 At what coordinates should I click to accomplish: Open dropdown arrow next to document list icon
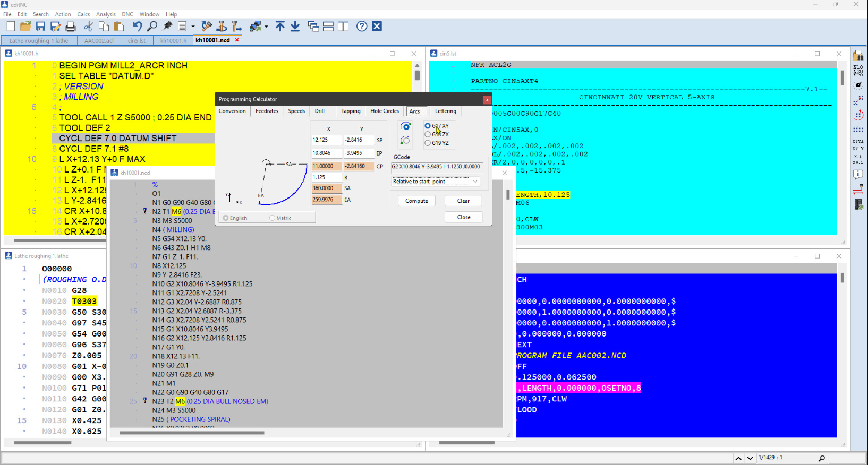click(x=193, y=27)
